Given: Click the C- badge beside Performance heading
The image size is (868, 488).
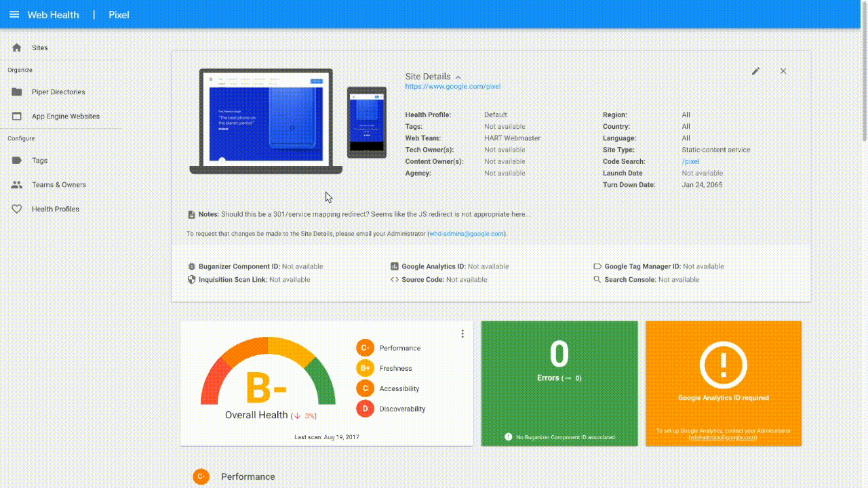Looking at the screenshot, I should [201, 476].
